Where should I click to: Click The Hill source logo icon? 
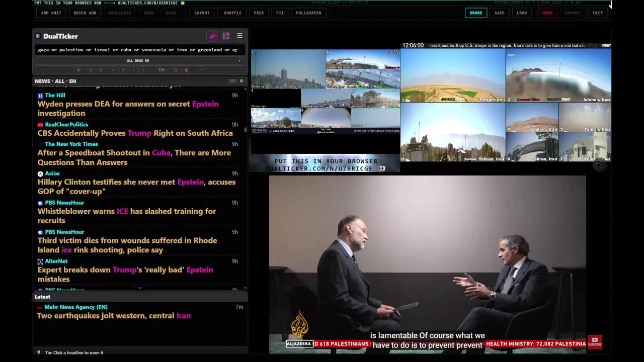[x=40, y=96]
